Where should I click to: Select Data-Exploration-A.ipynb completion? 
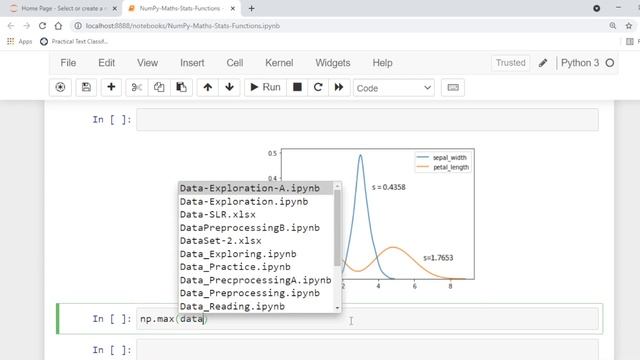click(256, 188)
